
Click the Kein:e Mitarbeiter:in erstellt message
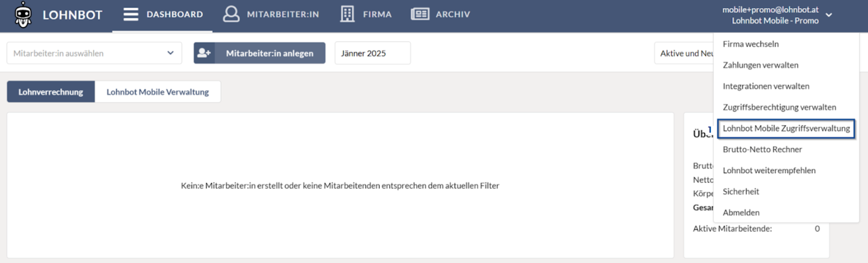(x=340, y=186)
